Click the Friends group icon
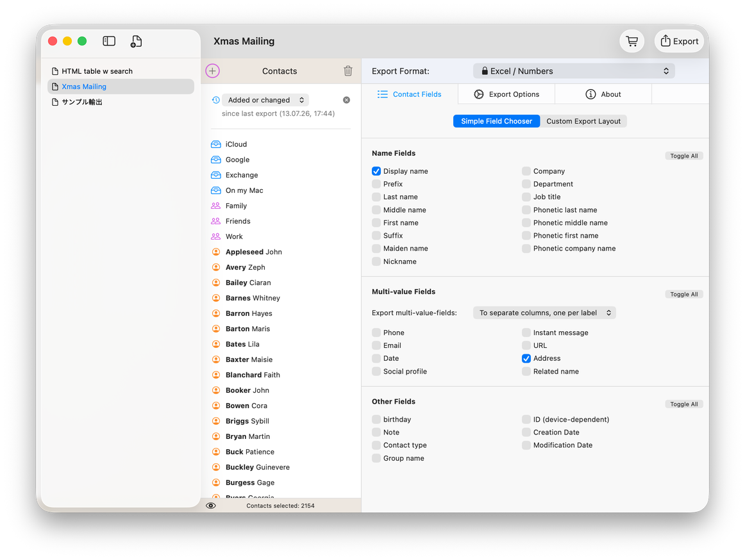 tap(215, 221)
